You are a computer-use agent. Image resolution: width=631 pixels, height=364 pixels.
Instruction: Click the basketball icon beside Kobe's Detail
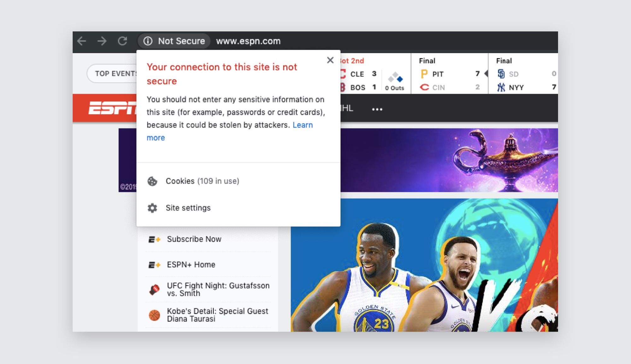click(x=154, y=314)
